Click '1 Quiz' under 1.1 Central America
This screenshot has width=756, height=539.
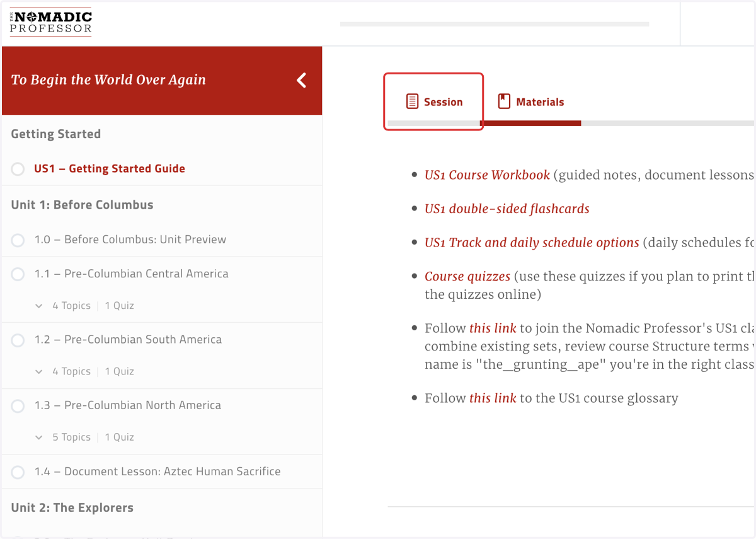pyautogui.click(x=119, y=306)
